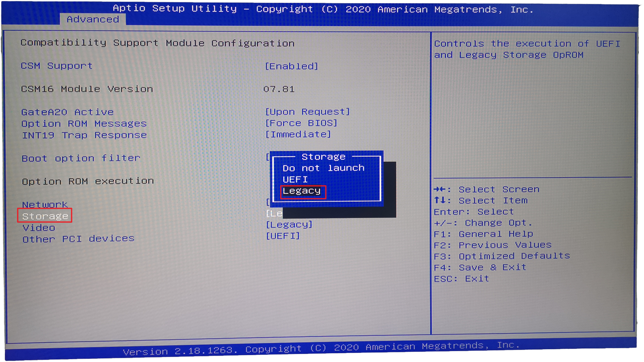
Task: Click the Select Screen arrows hint
Action: [x=487, y=189]
